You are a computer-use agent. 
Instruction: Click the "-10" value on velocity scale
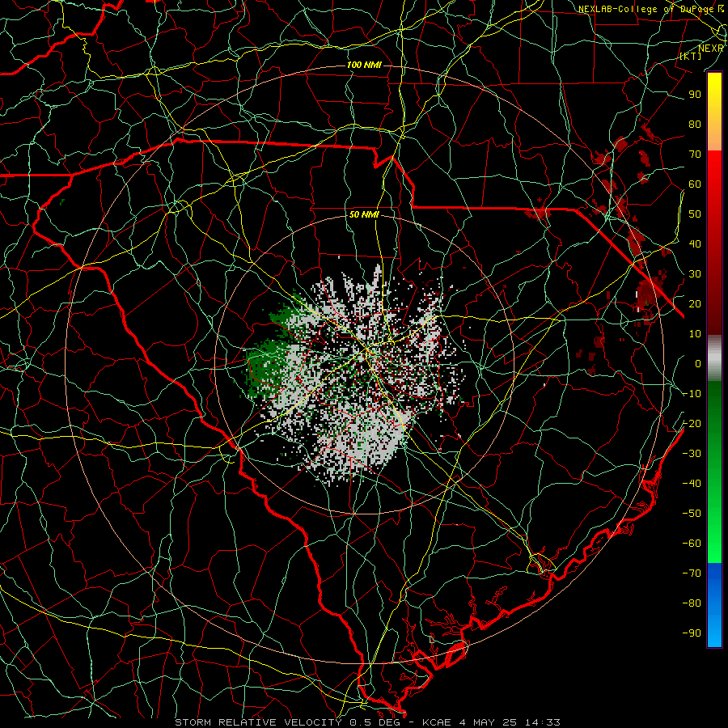click(692, 394)
